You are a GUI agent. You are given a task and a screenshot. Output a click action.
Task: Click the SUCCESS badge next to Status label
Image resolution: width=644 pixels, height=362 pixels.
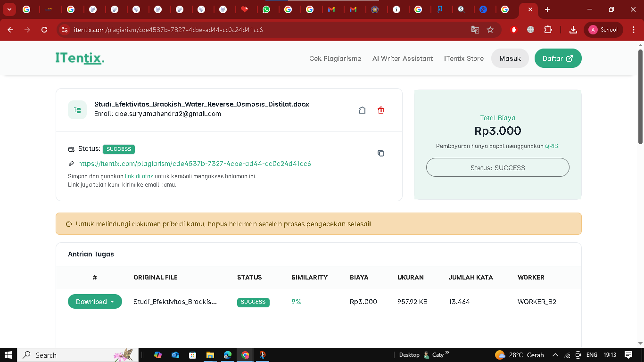tap(119, 149)
